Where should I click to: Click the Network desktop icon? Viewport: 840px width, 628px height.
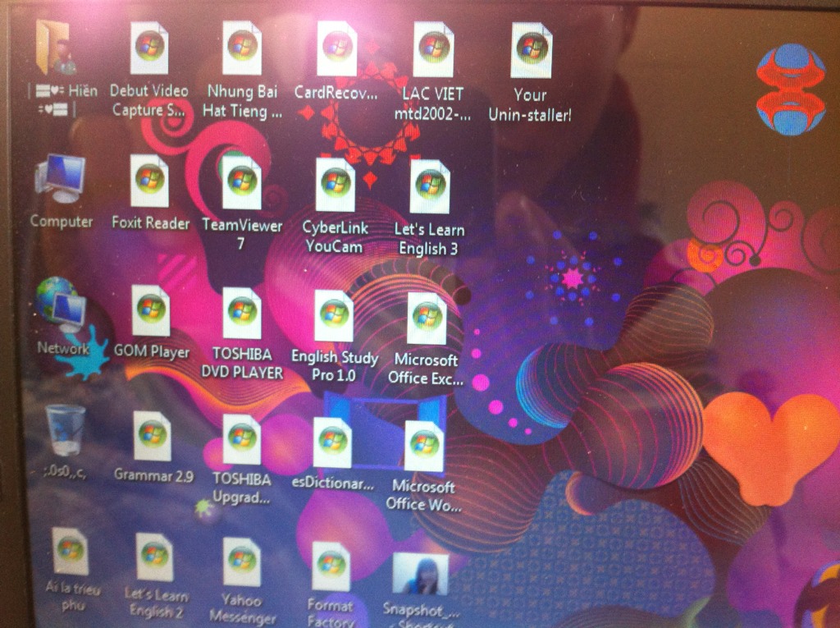coord(61,304)
